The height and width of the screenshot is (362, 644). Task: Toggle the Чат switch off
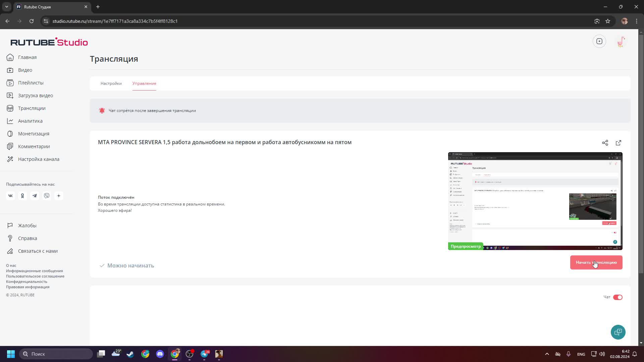618,297
